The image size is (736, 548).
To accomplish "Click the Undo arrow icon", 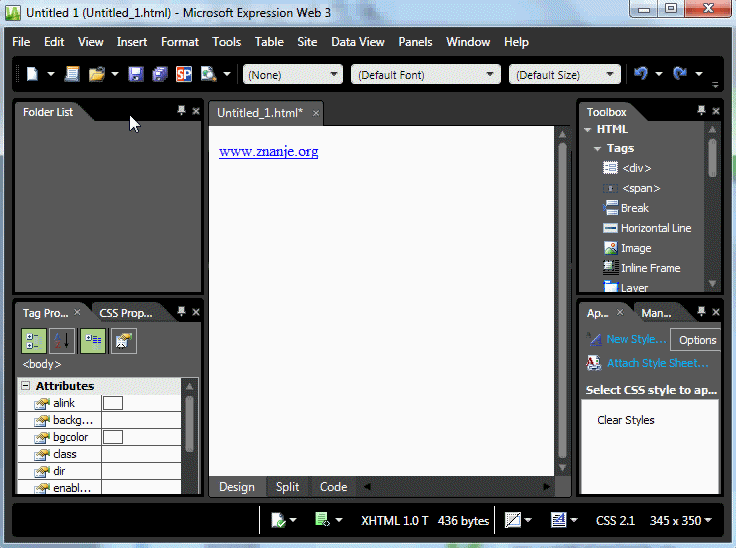I will click(641, 75).
